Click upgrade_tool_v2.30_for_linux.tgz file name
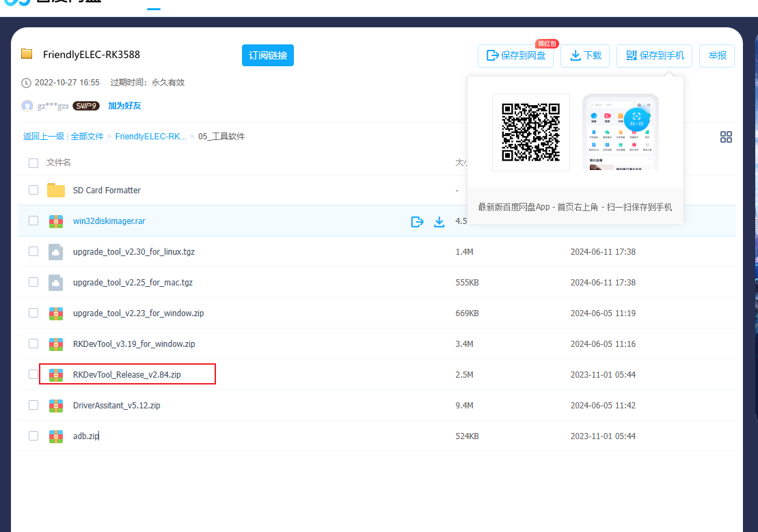The image size is (758, 532). [x=134, y=252]
